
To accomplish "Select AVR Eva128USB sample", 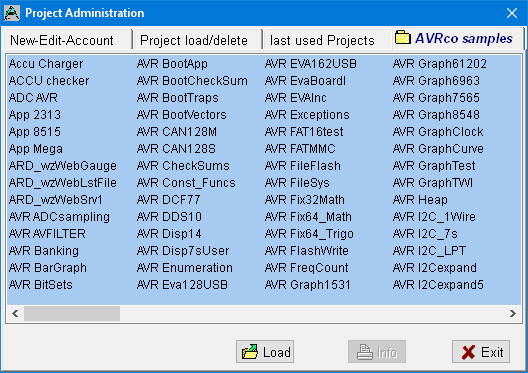I will pyautogui.click(x=182, y=285).
